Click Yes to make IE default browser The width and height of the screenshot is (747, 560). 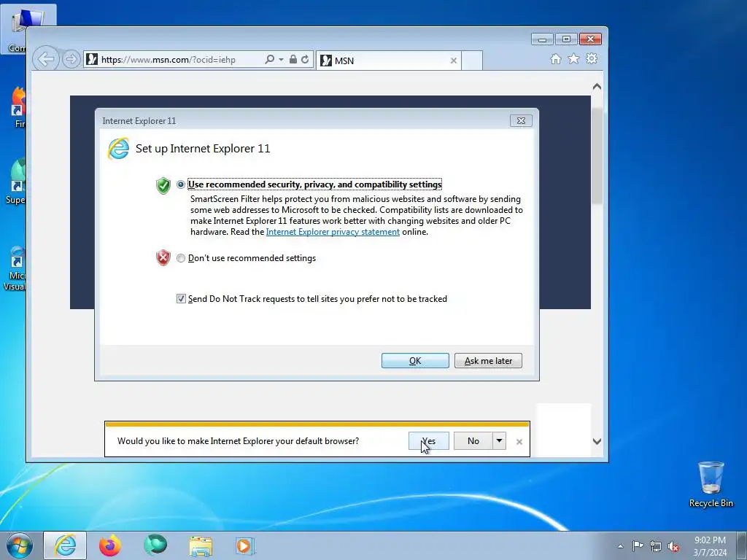(x=429, y=441)
